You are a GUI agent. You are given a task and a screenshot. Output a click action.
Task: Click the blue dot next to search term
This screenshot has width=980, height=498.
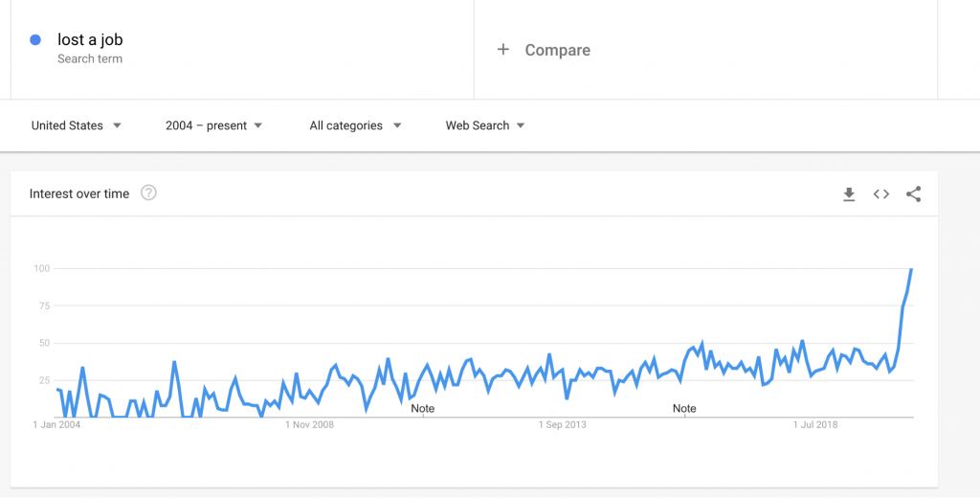pos(35,40)
